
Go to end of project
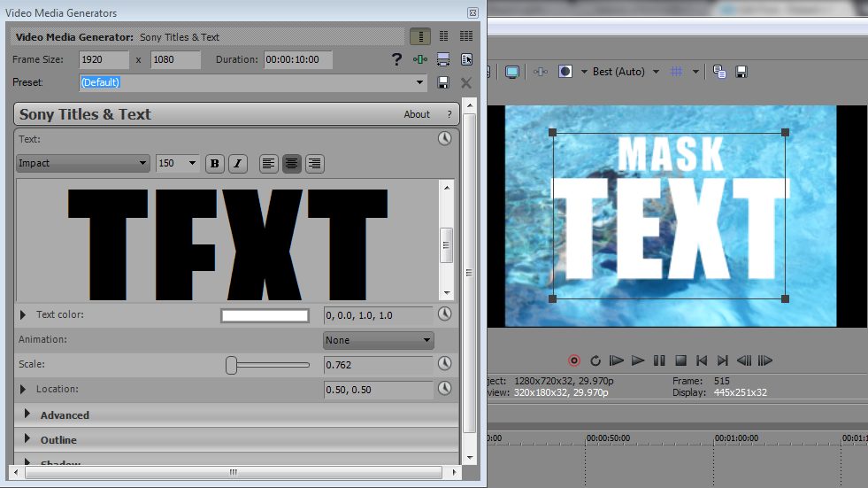click(x=722, y=360)
